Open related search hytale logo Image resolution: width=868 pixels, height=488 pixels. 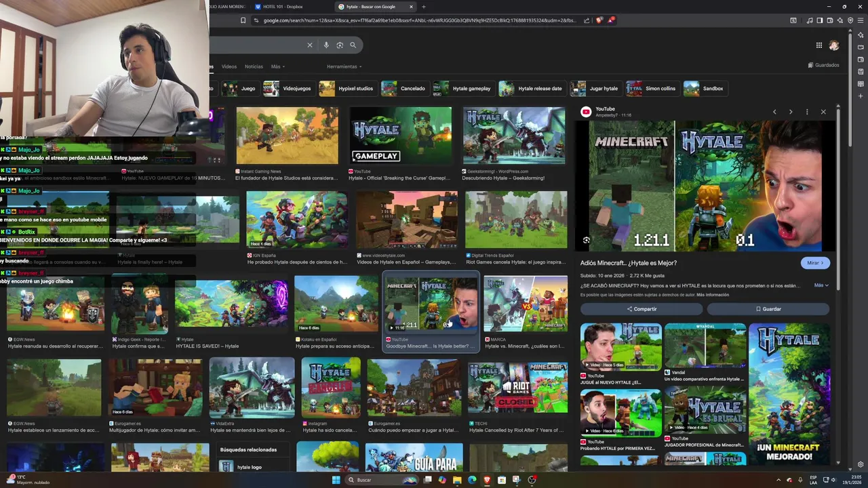tap(252, 467)
